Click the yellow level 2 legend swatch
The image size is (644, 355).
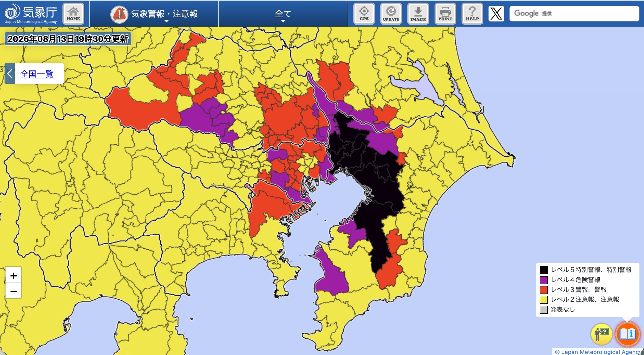[x=543, y=299]
